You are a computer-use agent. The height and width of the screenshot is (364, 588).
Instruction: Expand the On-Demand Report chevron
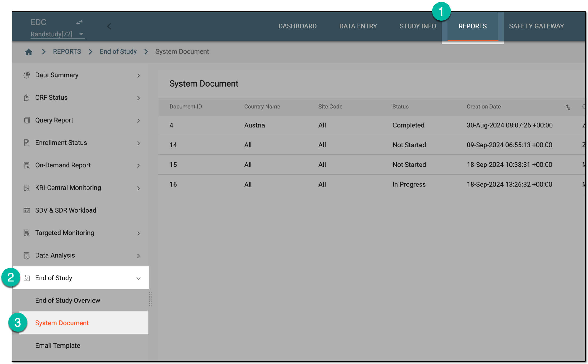click(x=139, y=166)
